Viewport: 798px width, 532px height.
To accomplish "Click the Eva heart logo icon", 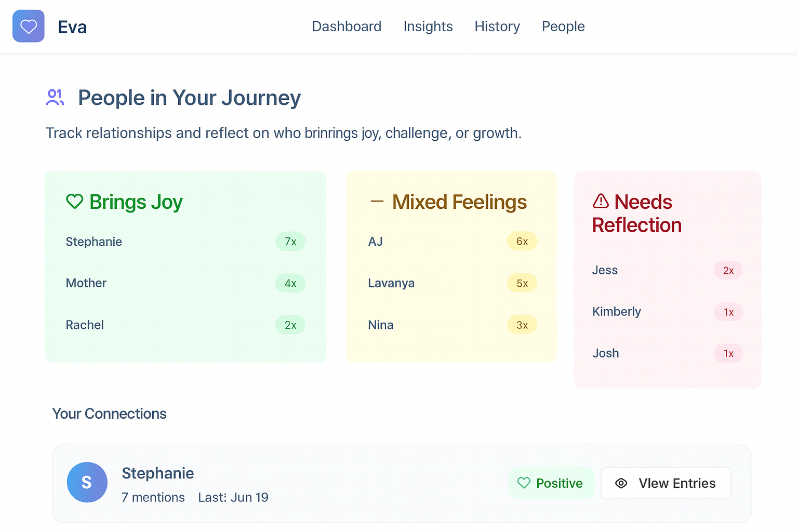I will coord(29,26).
